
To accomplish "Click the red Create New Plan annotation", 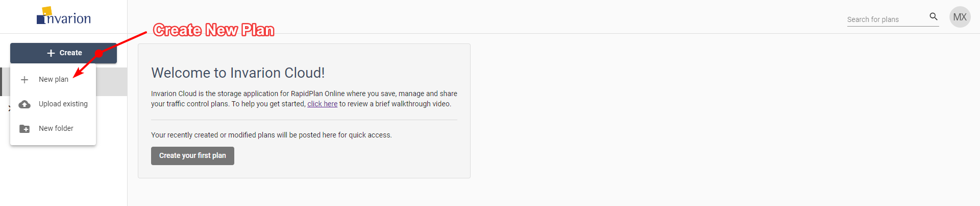I will click(x=213, y=30).
